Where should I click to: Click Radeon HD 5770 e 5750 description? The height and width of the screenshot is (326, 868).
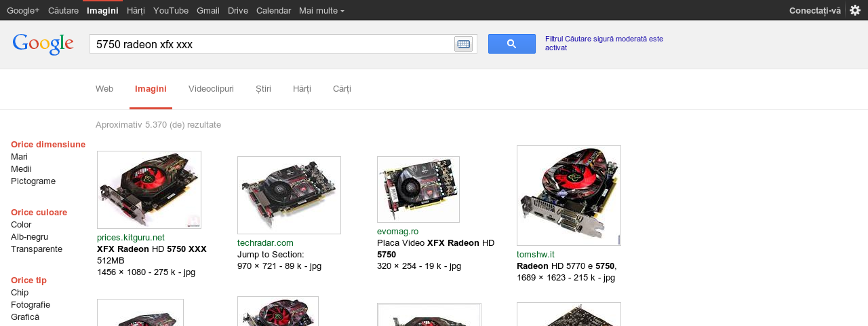click(x=567, y=266)
